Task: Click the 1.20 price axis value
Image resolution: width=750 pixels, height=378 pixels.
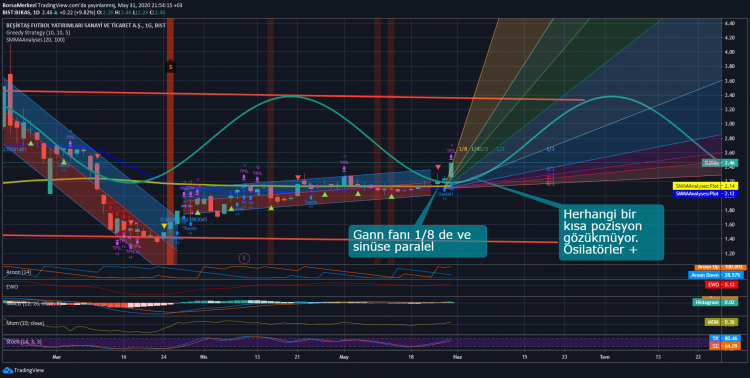Action: pyautogui.click(x=729, y=253)
